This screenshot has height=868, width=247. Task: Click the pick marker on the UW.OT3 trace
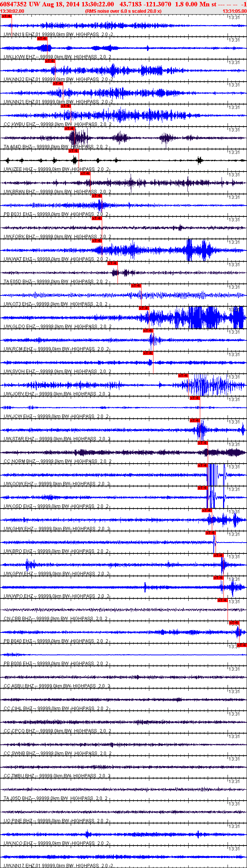pos(136,286)
